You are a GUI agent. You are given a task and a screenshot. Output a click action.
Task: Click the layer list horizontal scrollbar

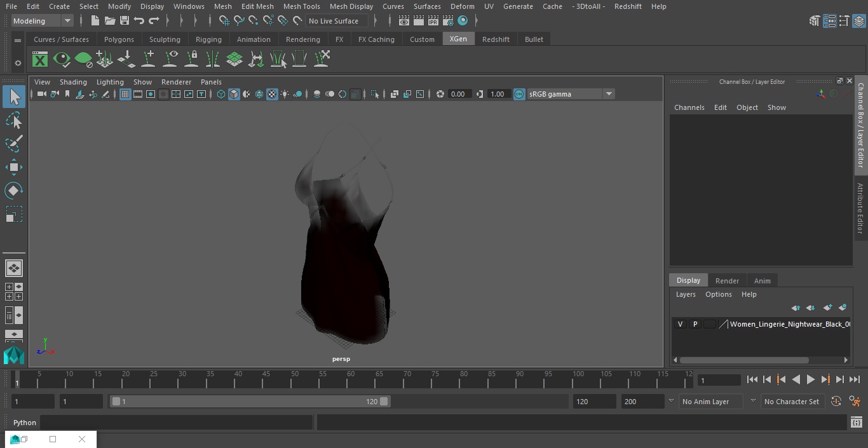click(x=744, y=360)
